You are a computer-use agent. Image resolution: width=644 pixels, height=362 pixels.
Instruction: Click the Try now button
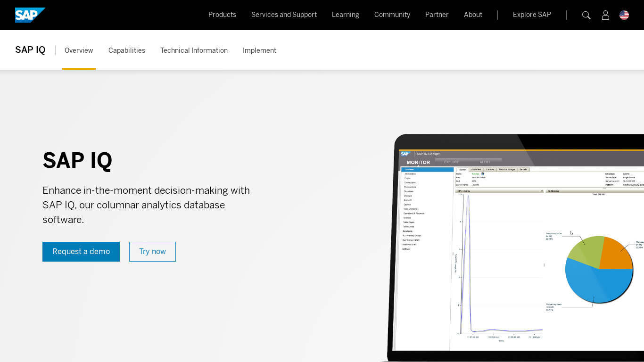pyautogui.click(x=152, y=252)
